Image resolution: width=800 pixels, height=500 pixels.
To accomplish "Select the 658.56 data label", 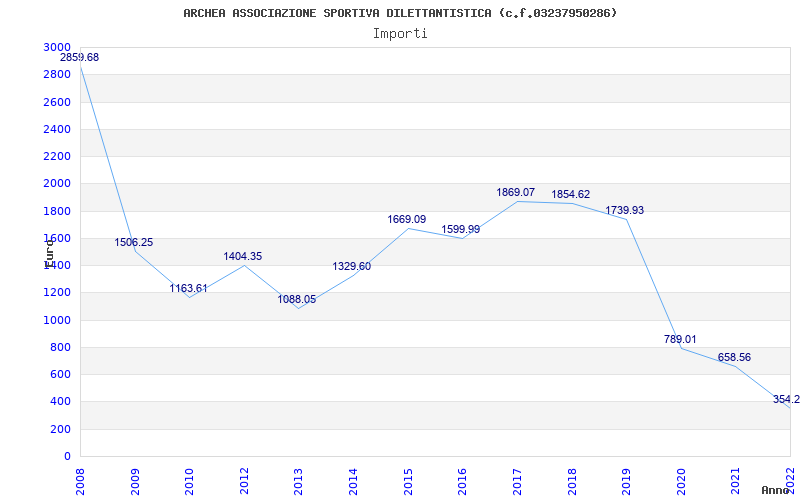I will [x=734, y=358].
